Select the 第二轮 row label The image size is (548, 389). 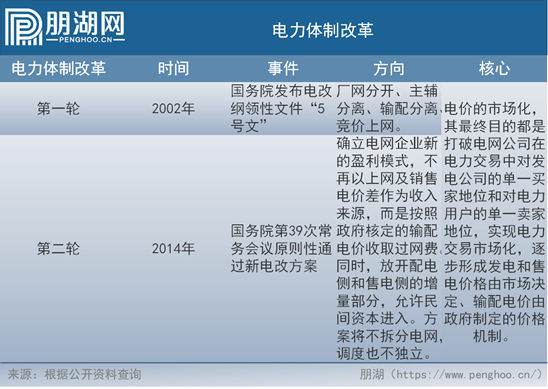click(58, 249)
